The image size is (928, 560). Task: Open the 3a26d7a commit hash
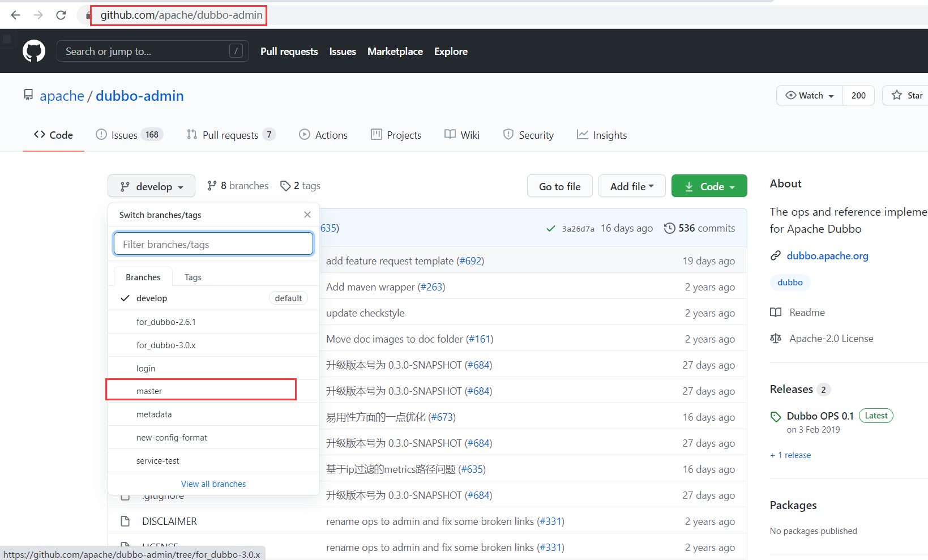pos(578,229)
